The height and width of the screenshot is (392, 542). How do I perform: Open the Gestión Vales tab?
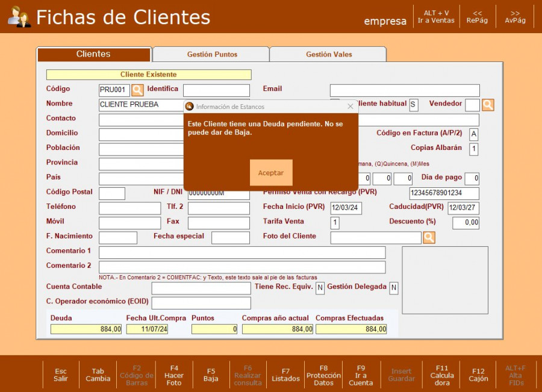coord(329,54)
